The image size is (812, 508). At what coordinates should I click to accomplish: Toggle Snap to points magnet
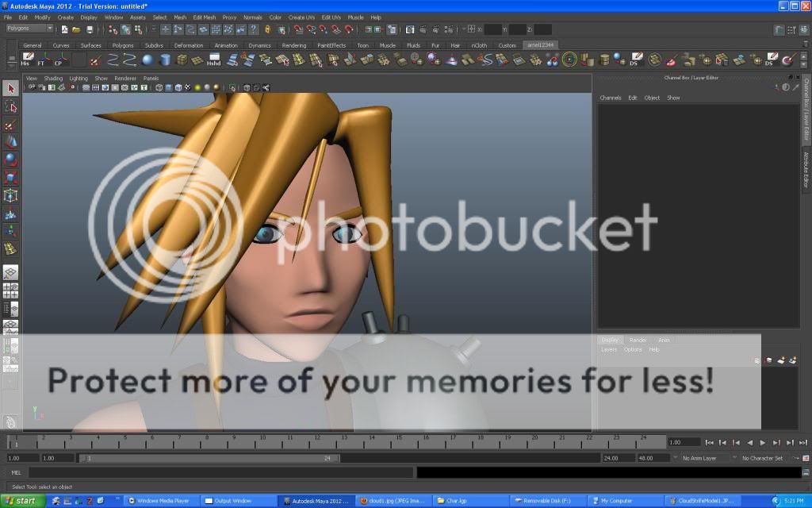coord(324,29)
